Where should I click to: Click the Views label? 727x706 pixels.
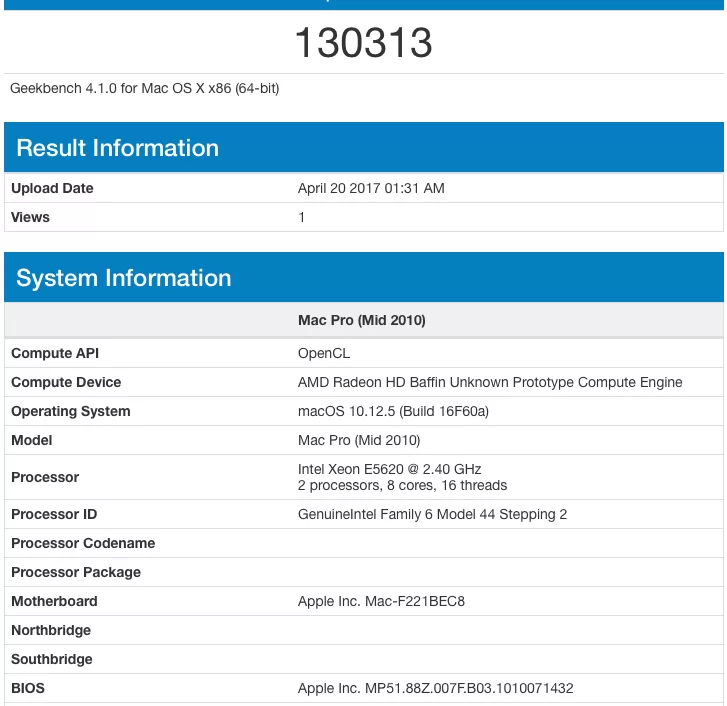[30, 217]
